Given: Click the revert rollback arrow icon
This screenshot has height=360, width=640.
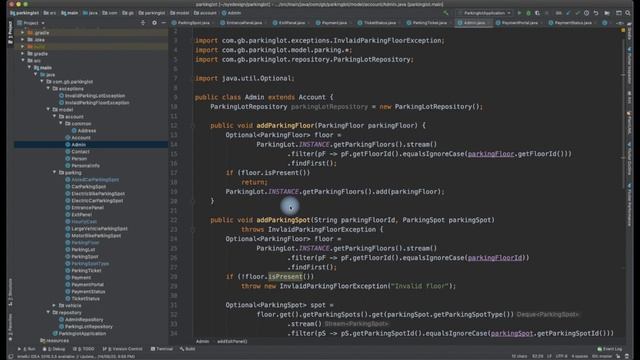Looking at the screenshot, I should [x=596, y=13].
